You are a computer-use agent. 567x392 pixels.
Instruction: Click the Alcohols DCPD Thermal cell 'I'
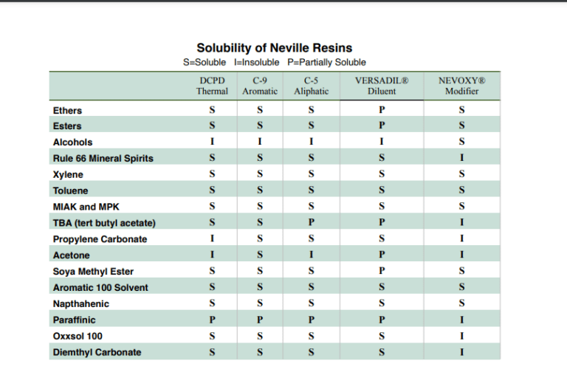tap(213, 142)
